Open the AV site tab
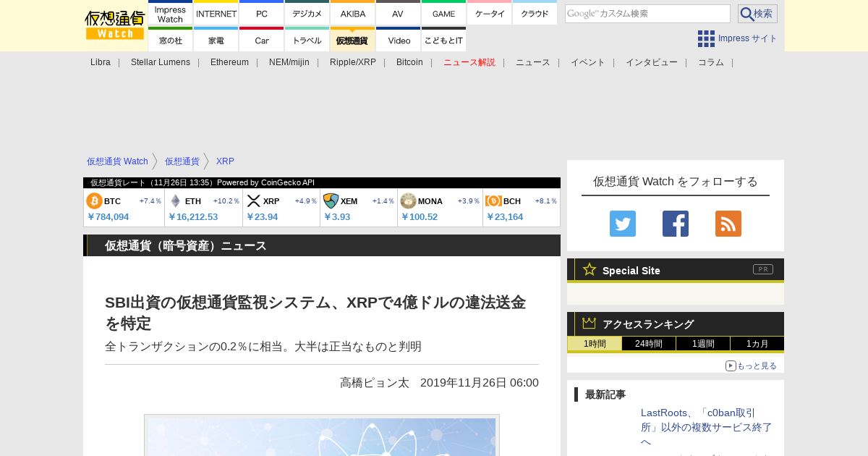The width and height of the screenshot is (868, 456). coord(398,13)
